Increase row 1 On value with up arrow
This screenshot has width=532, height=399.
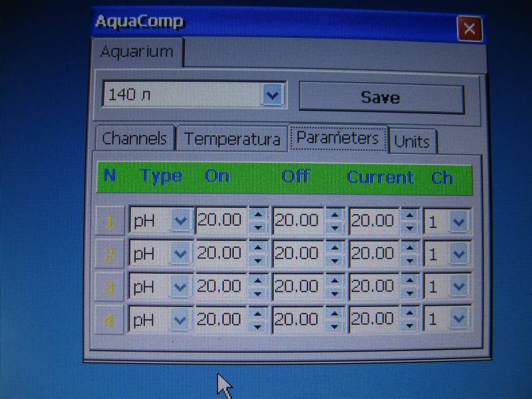(258, 214)
